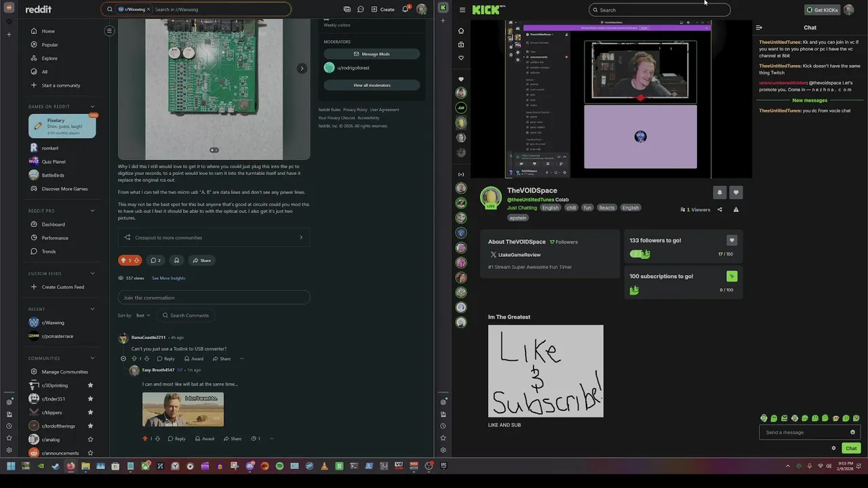Toggle favorite star for r/lordoftherings
Image resolution: width=868 pixels, height=488 pixels.
pyautogui.click(x=90, y=426)
